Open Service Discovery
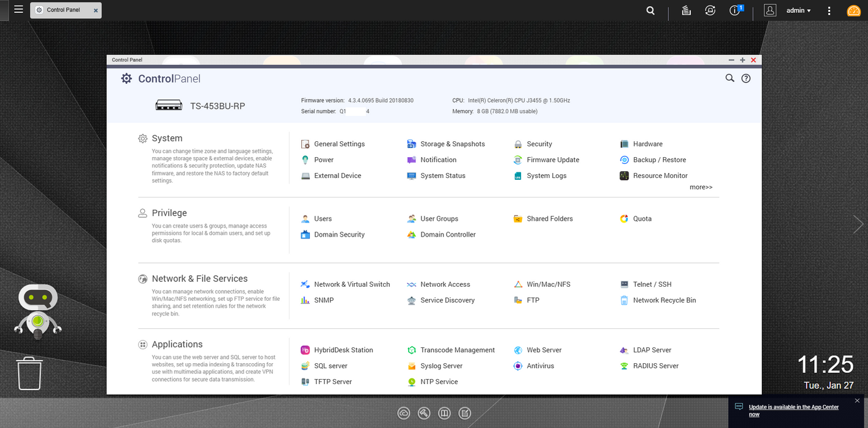This screenshot has width=868, height=428. click(441, 301)
